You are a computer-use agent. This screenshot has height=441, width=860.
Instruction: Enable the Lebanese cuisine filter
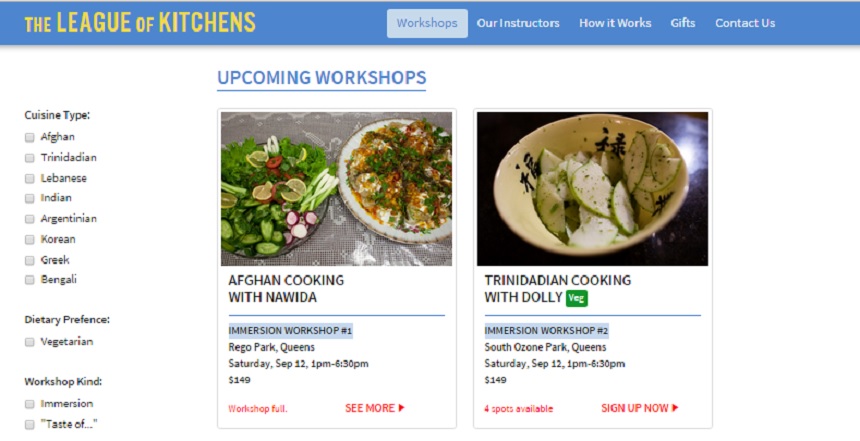[x=30, y=178]
